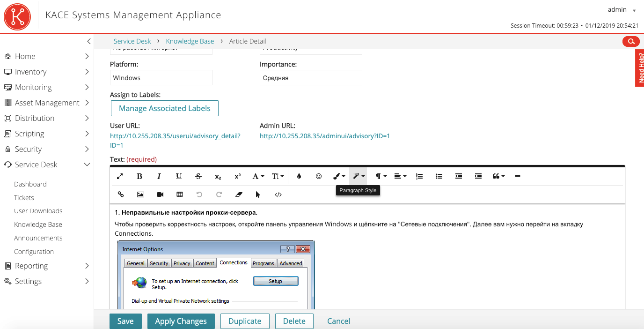Viewport: 644px width, 329px height.
Task: Open the Asset Management menu
Action: 47,103
